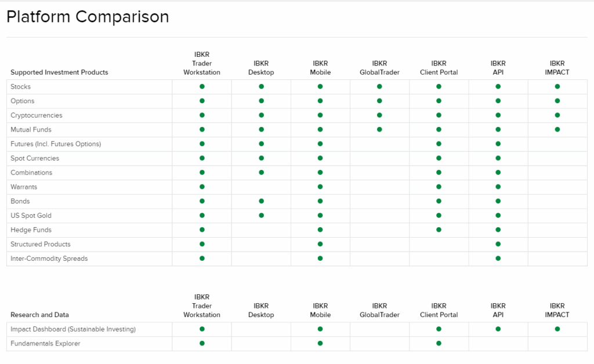Select the Research and Data header
This screenshot has width=594, height=364.
pos(39,315)
